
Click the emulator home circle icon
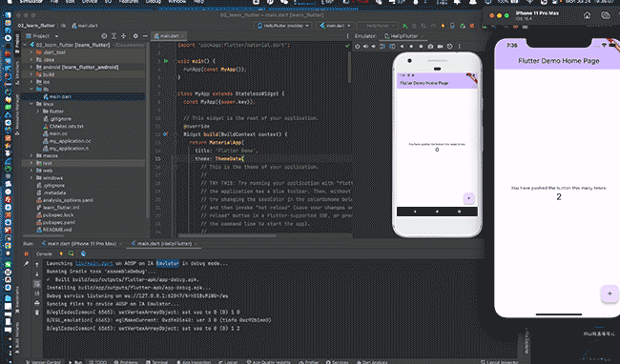411,46
